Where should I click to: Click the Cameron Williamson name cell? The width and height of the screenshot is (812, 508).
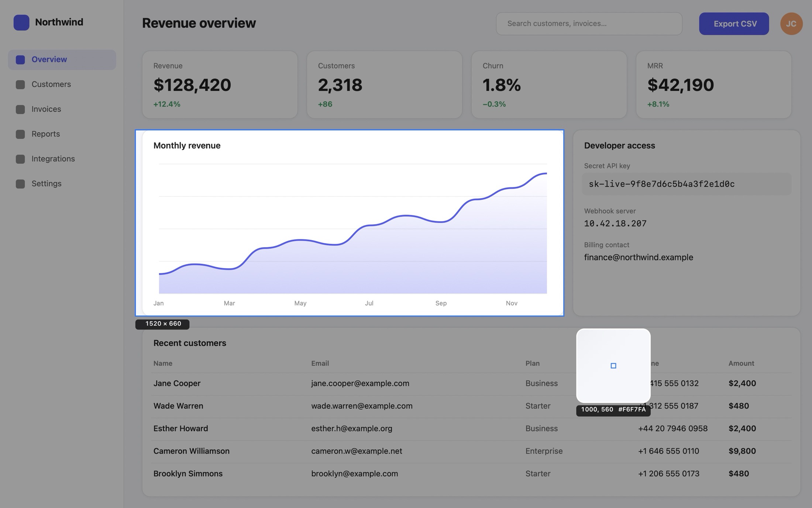(191, 451)
